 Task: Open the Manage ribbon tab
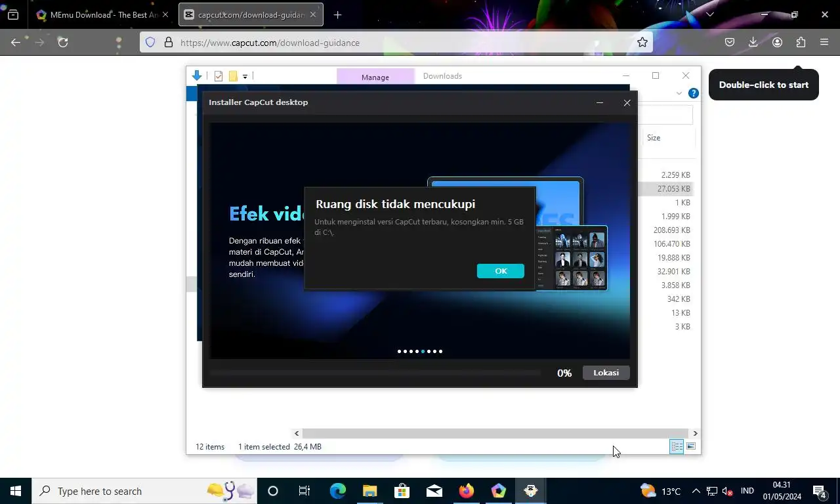[375, 77]
